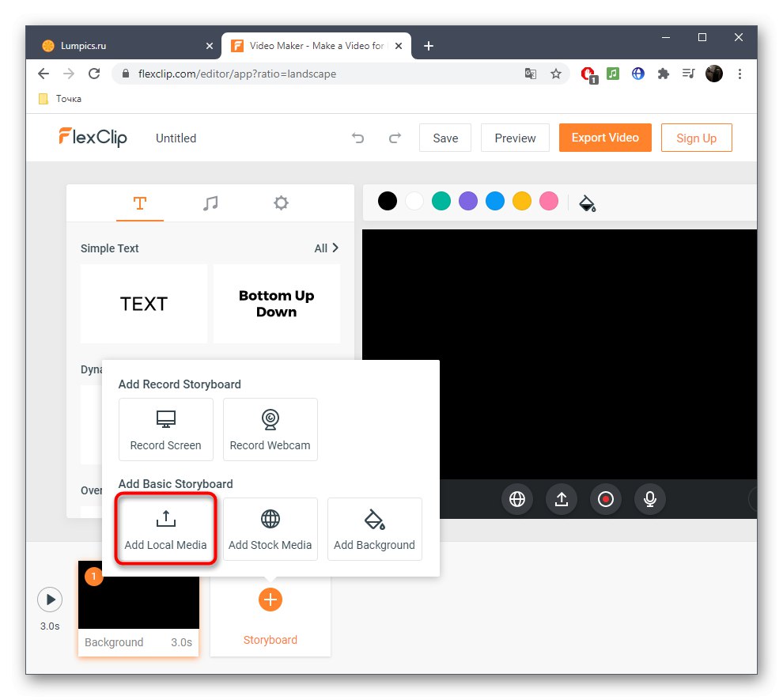Click the Save button
Screen dimensions: 783x700
tap(444, 138)
